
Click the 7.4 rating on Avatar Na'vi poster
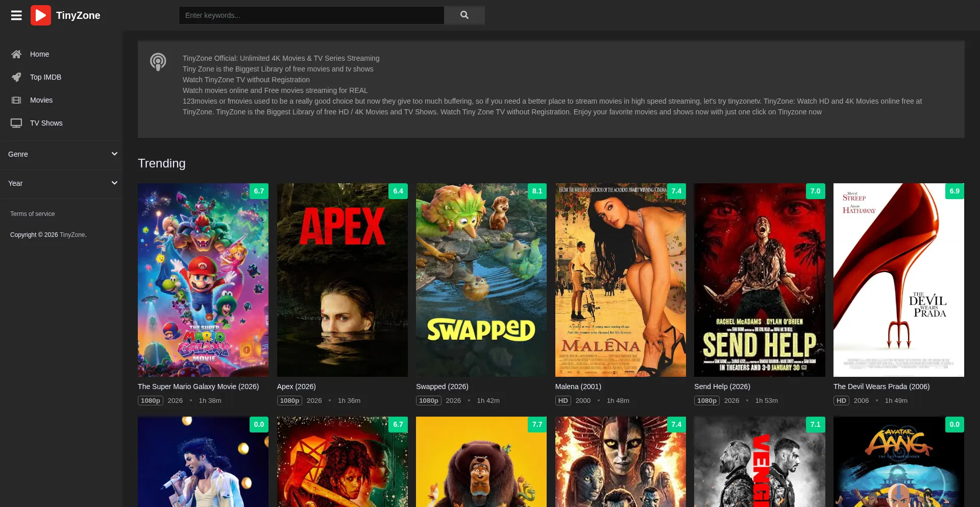tap(676, 424)
